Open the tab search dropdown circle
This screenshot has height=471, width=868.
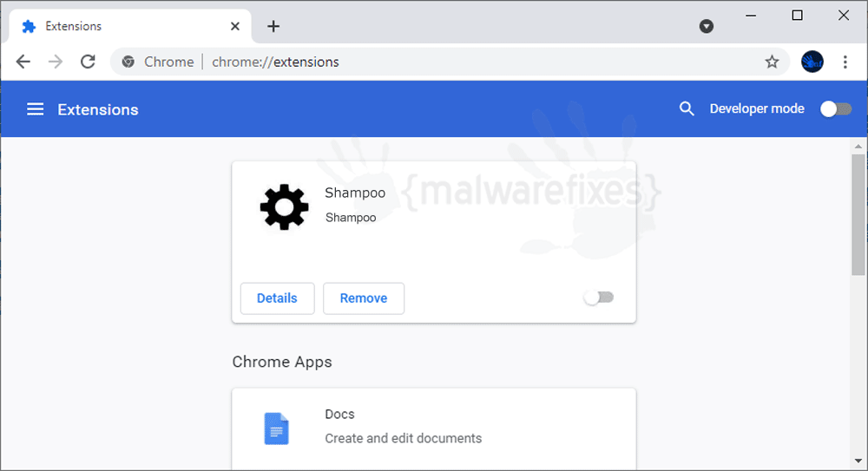(x=706, y=26)
